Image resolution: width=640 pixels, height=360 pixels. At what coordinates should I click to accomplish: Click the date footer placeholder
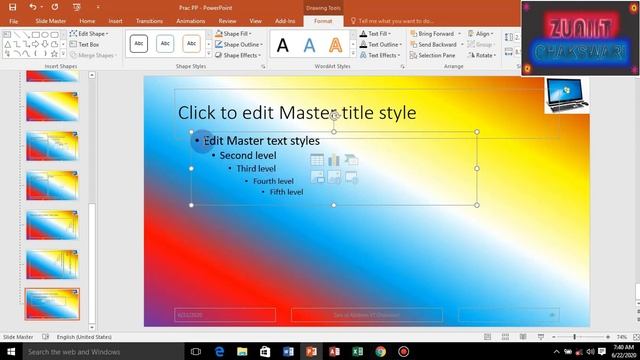pos(225,315)
